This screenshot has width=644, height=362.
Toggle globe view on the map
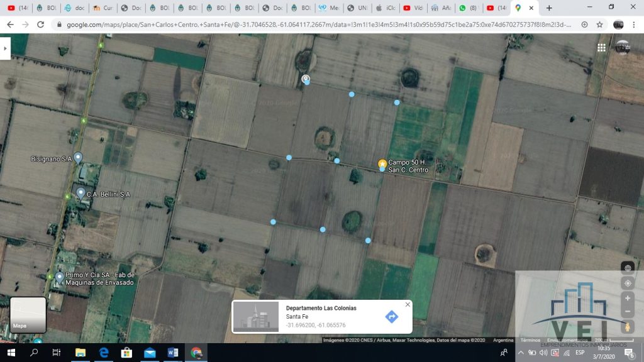pos(628,268)
